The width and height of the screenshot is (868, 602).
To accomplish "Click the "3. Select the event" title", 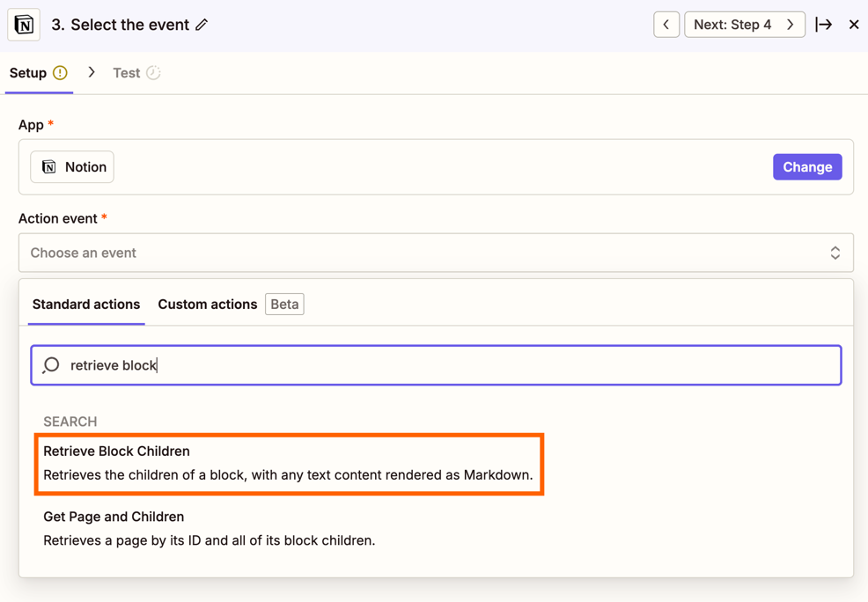I will [x=121, y=25].
